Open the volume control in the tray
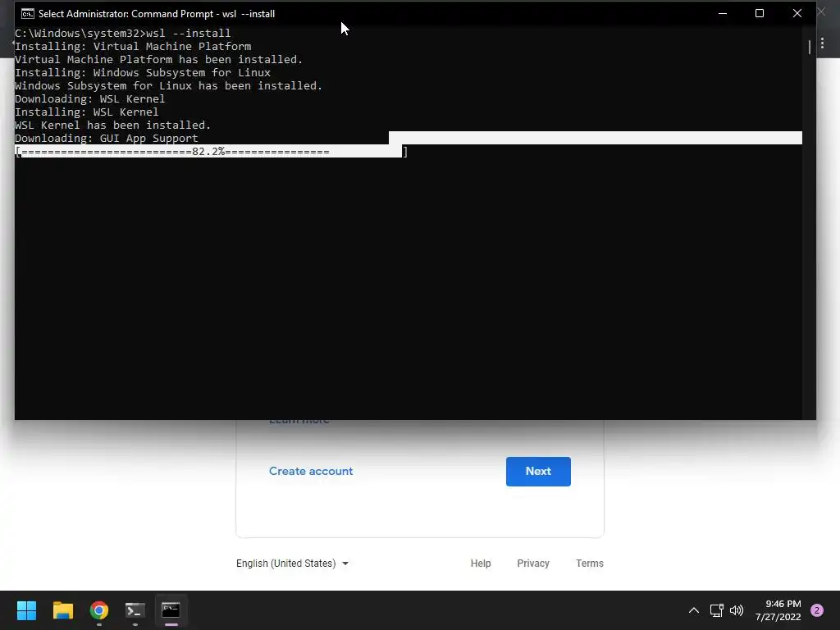840x630 pixels. 737,610
